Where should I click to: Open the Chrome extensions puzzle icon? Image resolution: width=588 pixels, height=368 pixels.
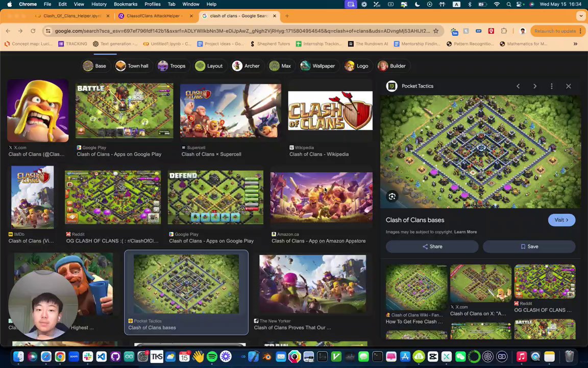504,31
